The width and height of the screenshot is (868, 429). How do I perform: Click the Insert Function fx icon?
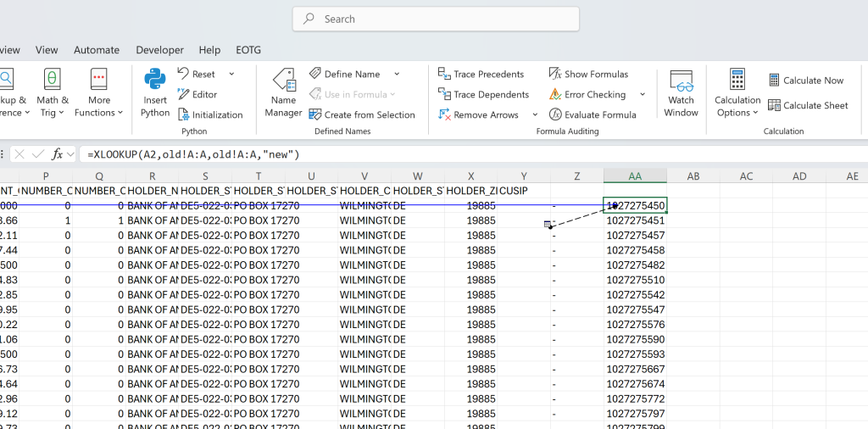click(x=57, y=154)
